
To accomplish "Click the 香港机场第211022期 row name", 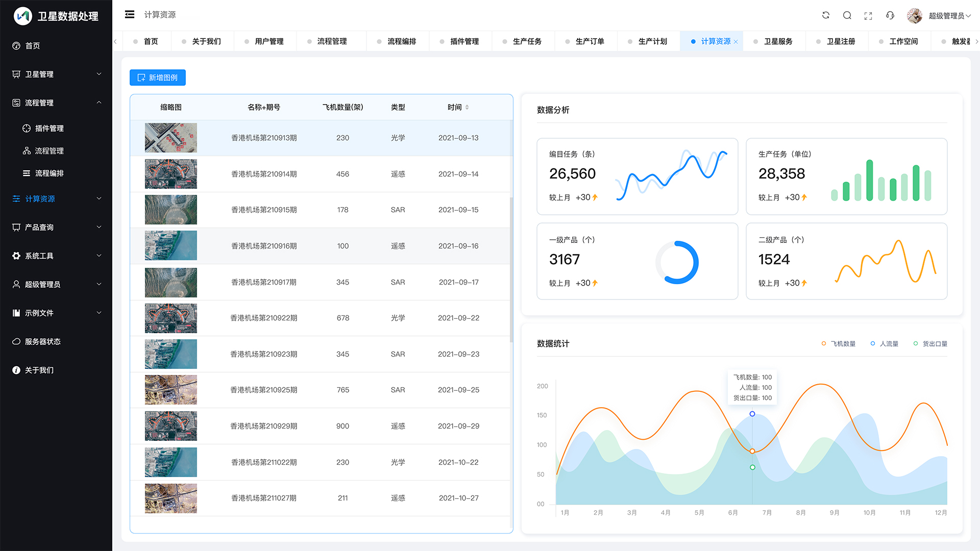I will click(264, 462).
